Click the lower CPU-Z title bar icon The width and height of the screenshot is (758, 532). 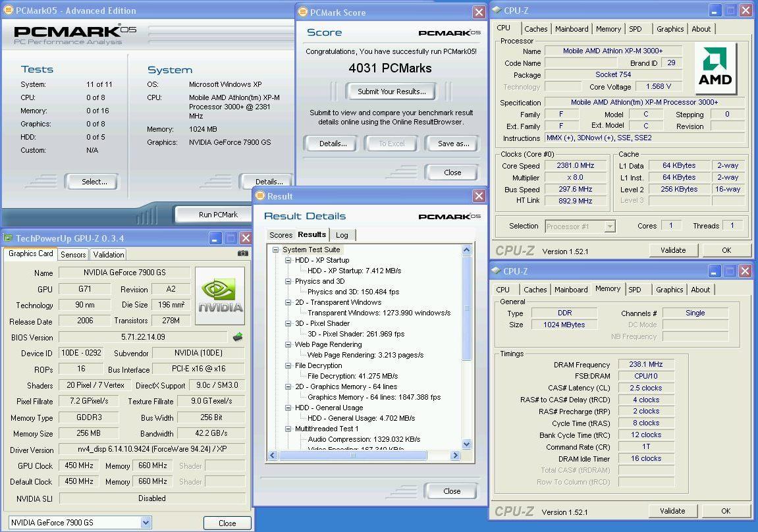[x=496, y=271]
